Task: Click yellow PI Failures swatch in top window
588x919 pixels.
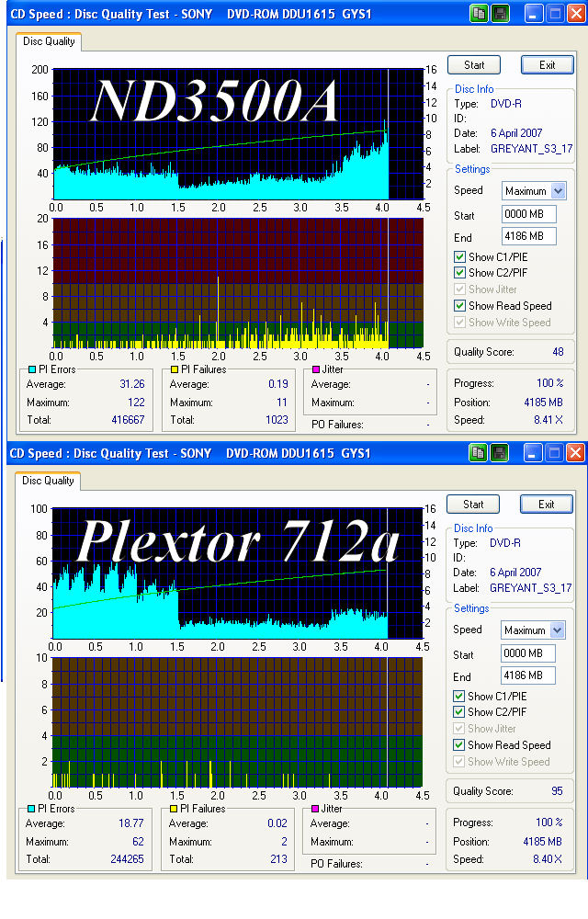Action: point(175,369)
